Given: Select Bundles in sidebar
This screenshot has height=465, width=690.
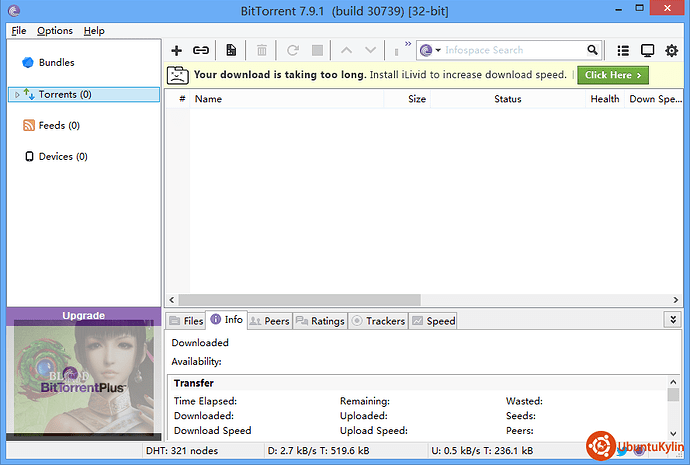Looking at the screenshot, I should coord(56,62).
